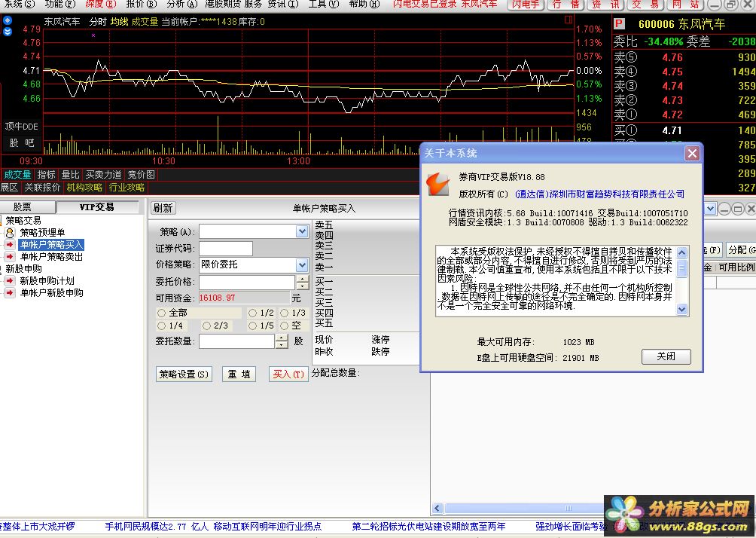Select the 空 radio option
756x538 pixels.
tap(284, 326)
